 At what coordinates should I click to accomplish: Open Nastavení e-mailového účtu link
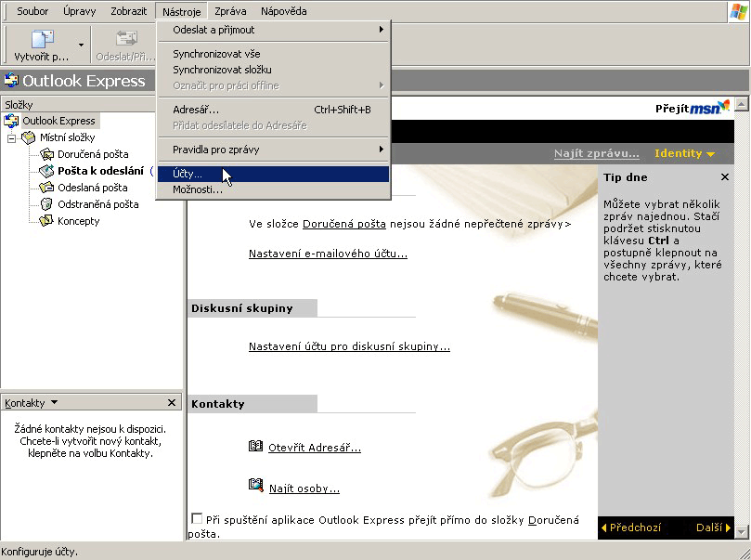[x=328, y=254]
